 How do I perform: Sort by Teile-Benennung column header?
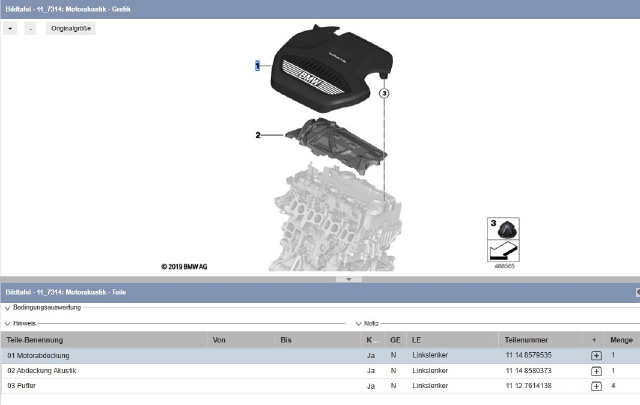pyautogui.click(x=104, y=340)
